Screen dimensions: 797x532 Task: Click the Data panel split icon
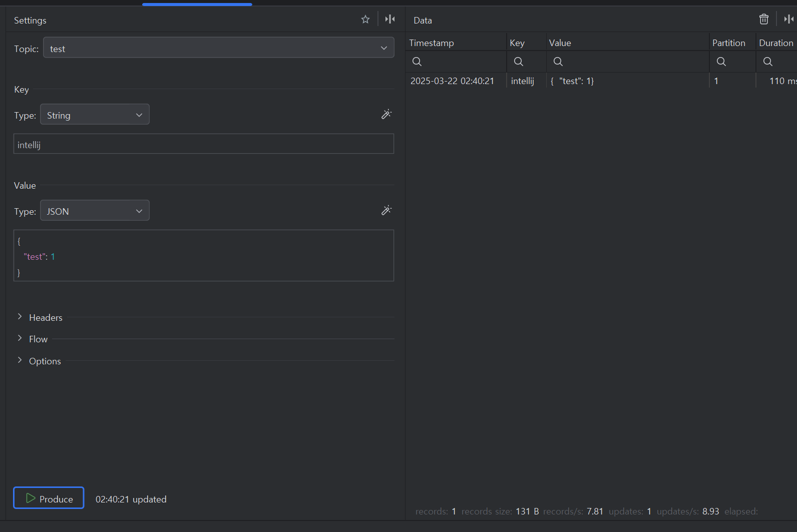click(x=789, y=20)
